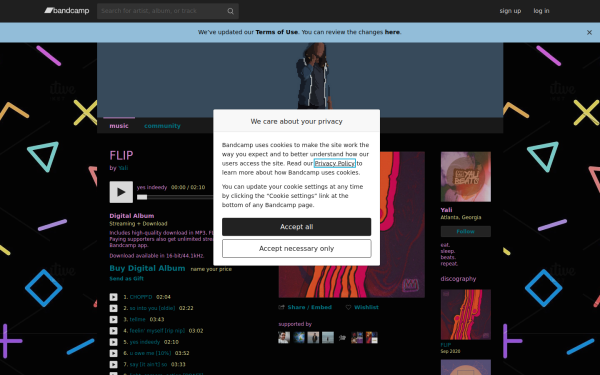Open artist link Yali under FLIP title
The width and height of the screenshot is (600, 375).
pyautogui.click(x=123, y=168)
